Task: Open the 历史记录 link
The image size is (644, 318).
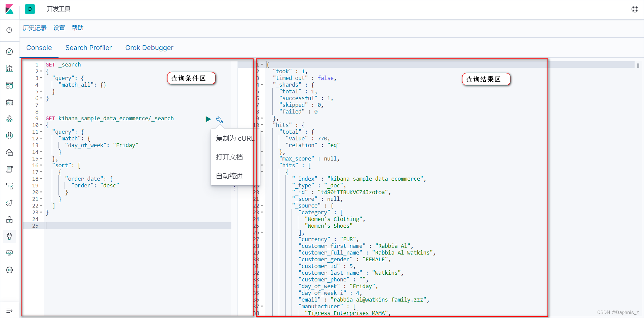Action: 35,28
